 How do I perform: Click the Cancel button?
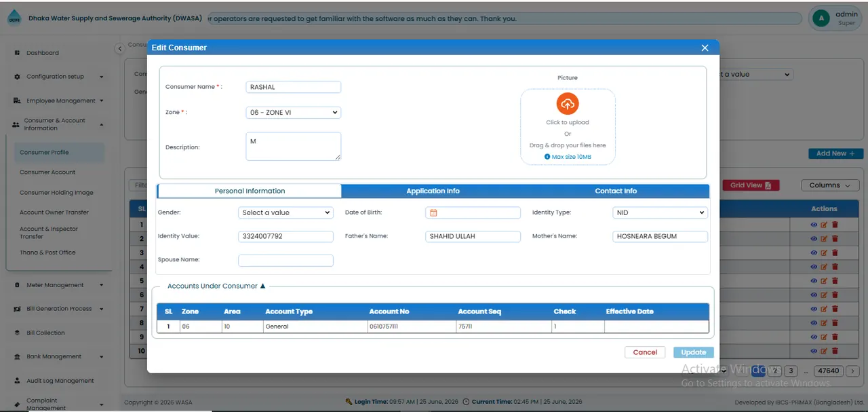(645, 352)
